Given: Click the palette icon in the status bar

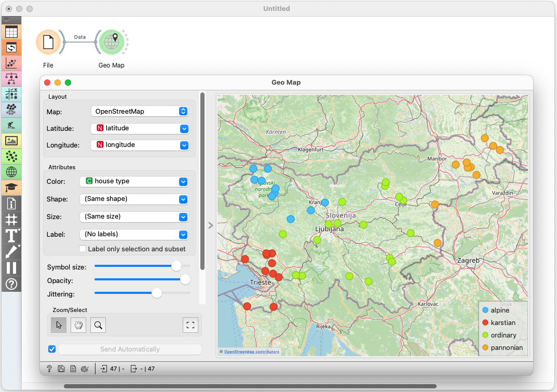Looking at the screenshot, I should 85,369.
